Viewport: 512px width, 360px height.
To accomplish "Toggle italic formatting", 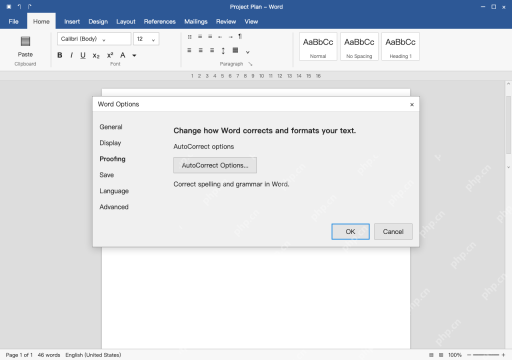I will click(71, 55).
